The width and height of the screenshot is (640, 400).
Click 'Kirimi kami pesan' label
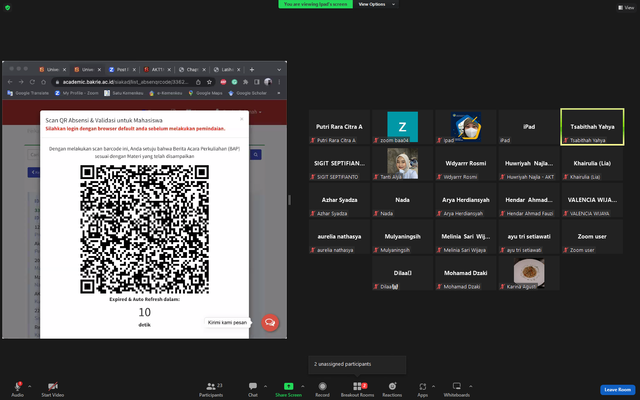[227, 322]
